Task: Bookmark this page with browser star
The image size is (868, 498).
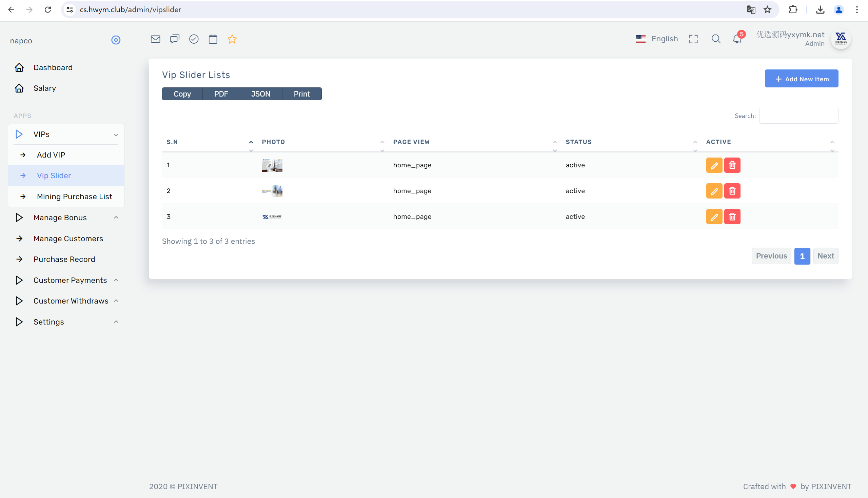Action: point(767,9)
